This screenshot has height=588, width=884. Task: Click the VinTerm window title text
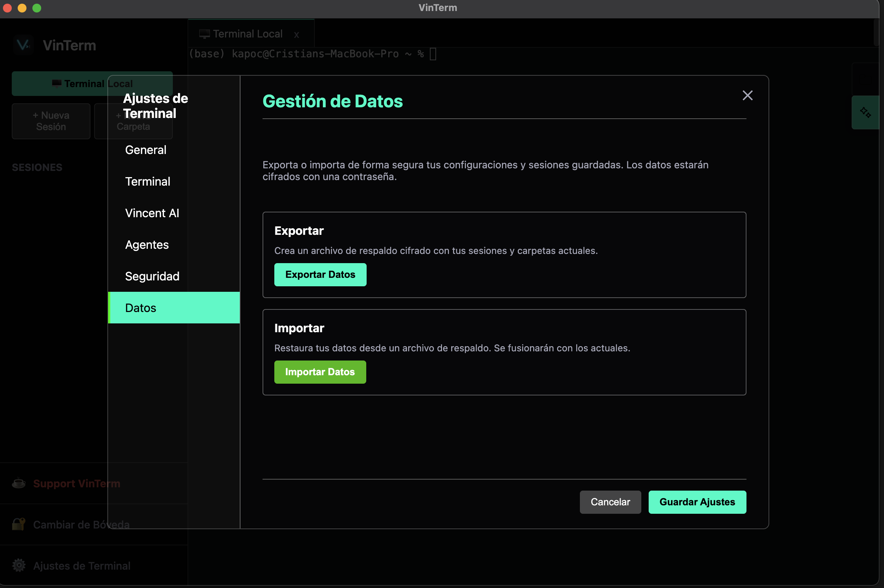tap(438, 8)
